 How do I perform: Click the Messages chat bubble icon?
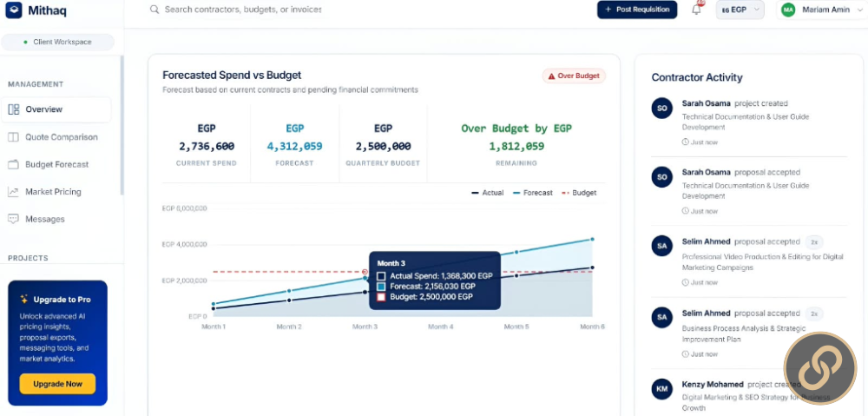[14, 219]
